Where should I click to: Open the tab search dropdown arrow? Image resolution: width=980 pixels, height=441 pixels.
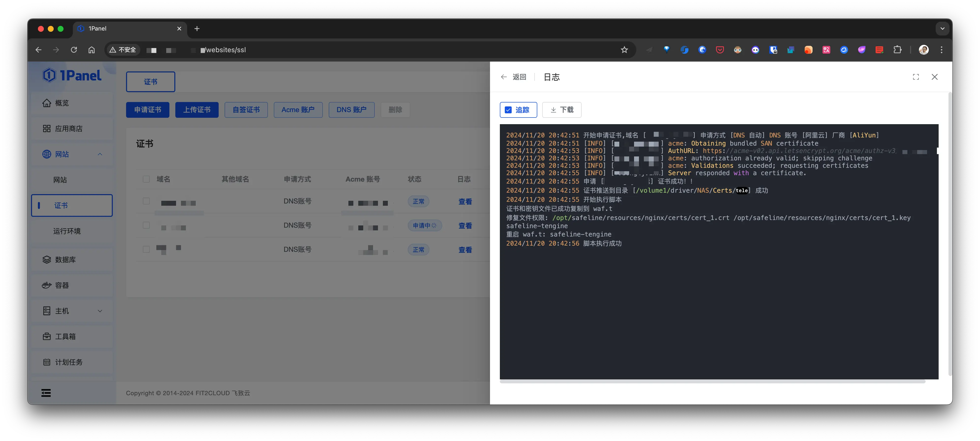pyautogui.click(x=942, y=29)
